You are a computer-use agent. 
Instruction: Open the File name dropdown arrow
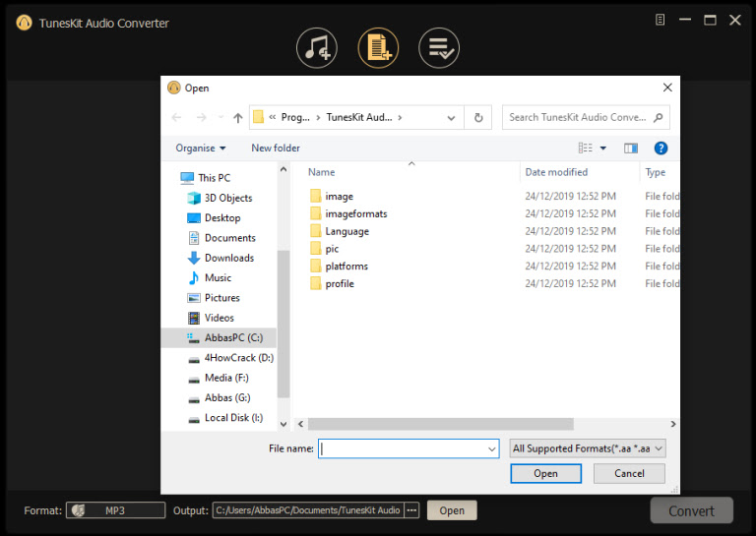[492, 448]
